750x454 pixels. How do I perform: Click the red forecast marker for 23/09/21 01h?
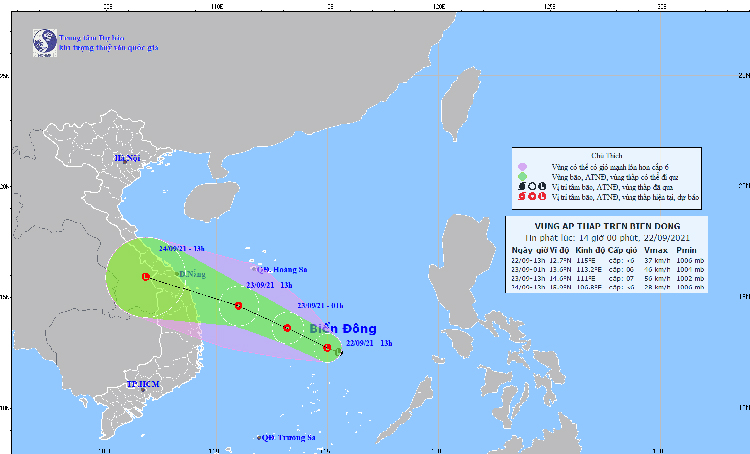[x=287, y=328]
